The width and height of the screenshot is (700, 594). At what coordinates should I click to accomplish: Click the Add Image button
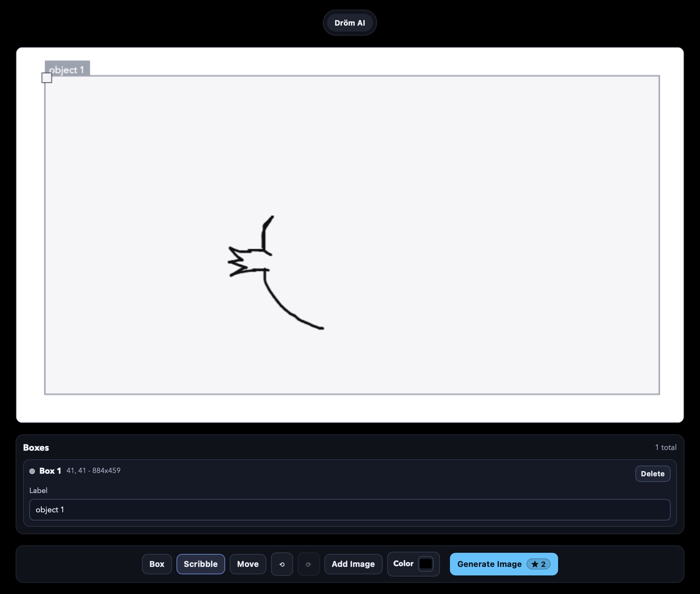click(353, 564)
